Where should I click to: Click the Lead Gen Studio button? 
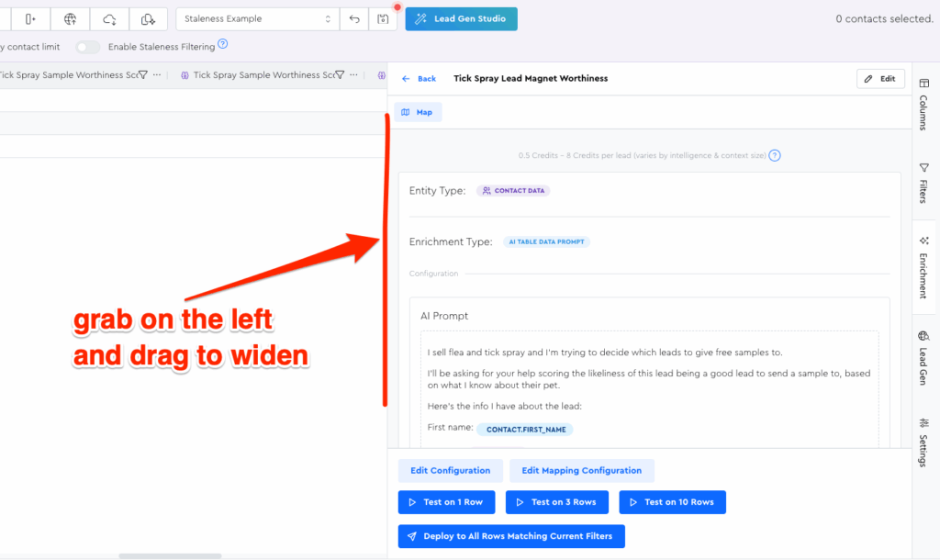[462, 19]
